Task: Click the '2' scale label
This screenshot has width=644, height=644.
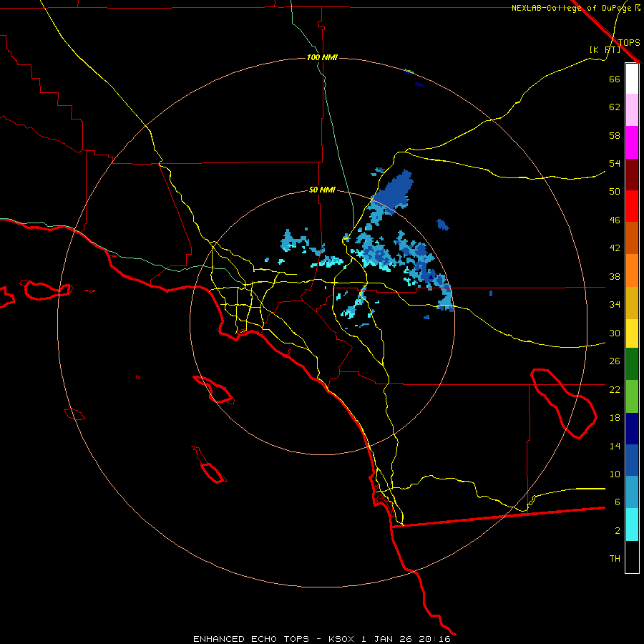Action: pyautogui.click(x=617, y=531)
